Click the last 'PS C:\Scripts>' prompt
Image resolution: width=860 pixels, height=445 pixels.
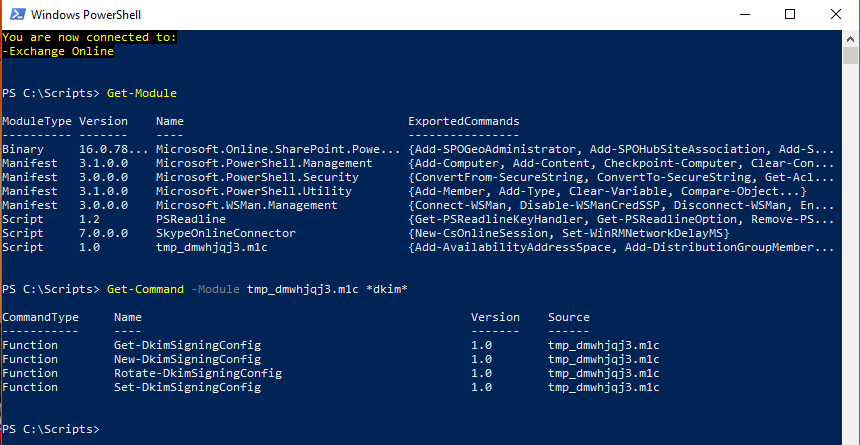[x=51, y=429]
